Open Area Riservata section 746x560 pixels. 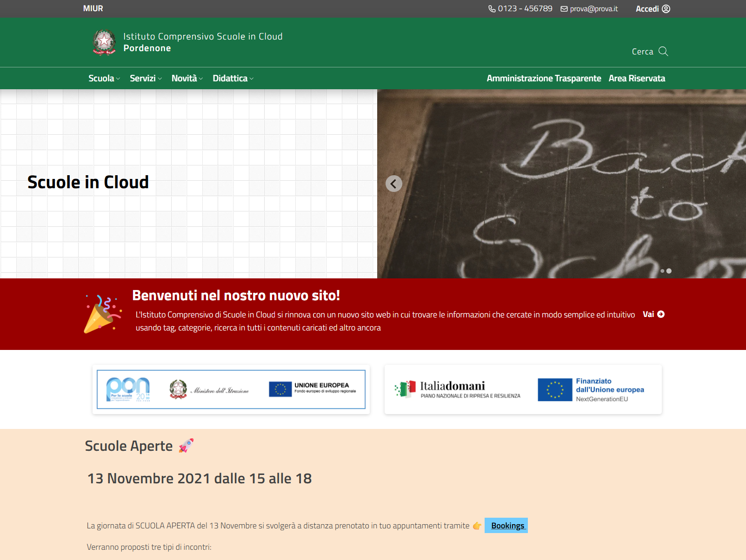point(637,79)
